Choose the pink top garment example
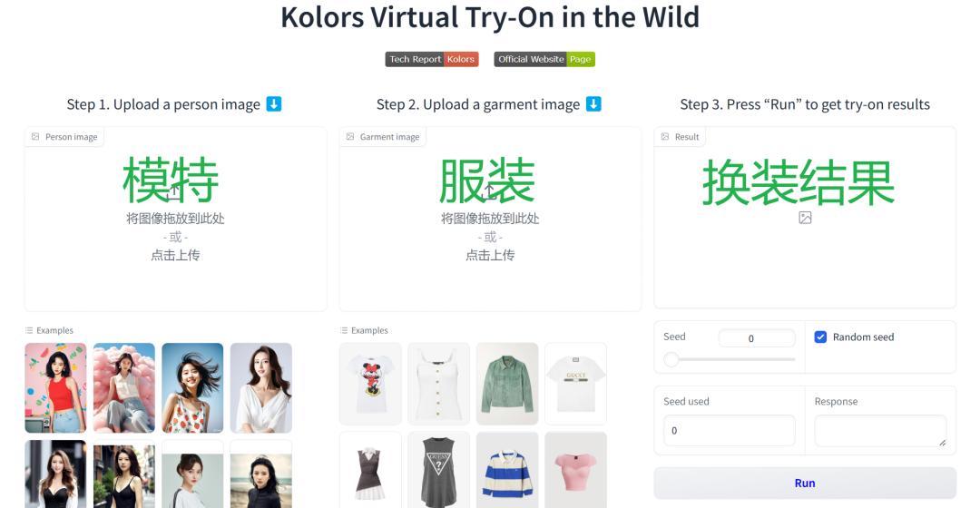 pos(575,470)
